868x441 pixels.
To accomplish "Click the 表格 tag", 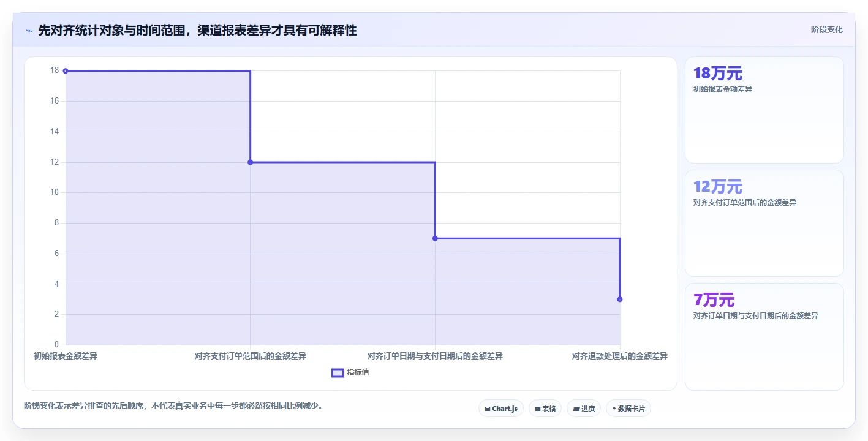I will [x=545, y=409].
